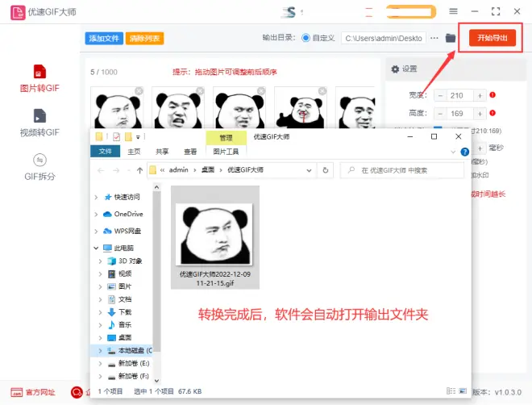Open the hamburger menu in the title bar
Image resolution: width=532 pixels, height=405 pixels.
point(453,11)
